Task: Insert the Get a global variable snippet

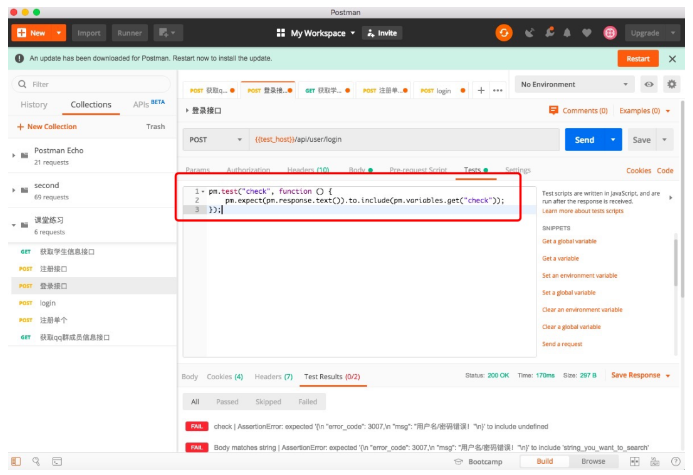Action: pyautogui.click(x=569, y=241)
